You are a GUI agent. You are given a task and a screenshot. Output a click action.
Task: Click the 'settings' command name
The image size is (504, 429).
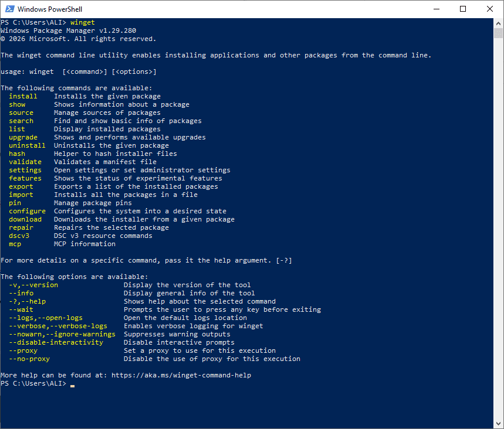[25, 170]
